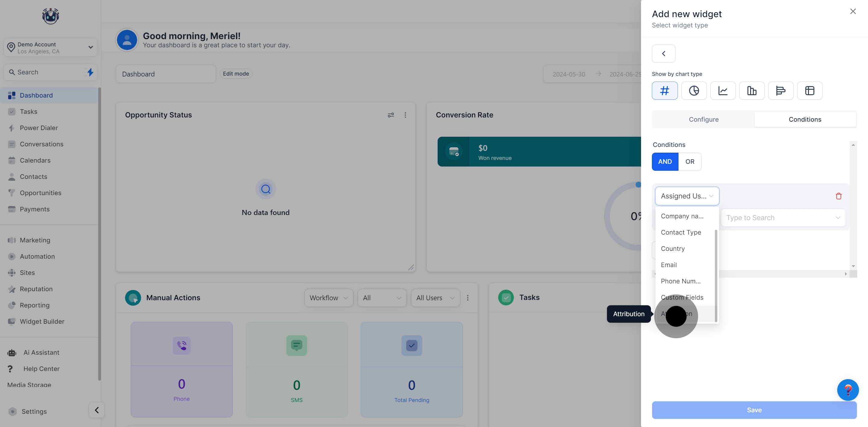
Task: Select the table chart type icon
Action: coord(810,91)
